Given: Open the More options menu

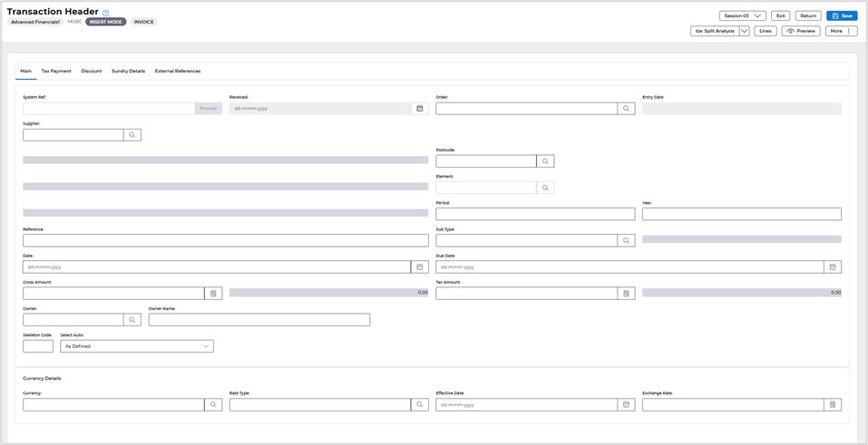Looking at the screenshot, I should coord(841,31).
